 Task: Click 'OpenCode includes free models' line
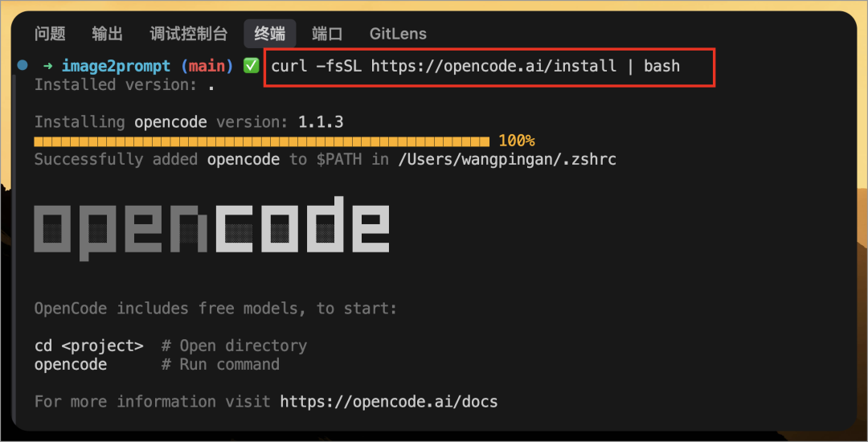(215, 308)
